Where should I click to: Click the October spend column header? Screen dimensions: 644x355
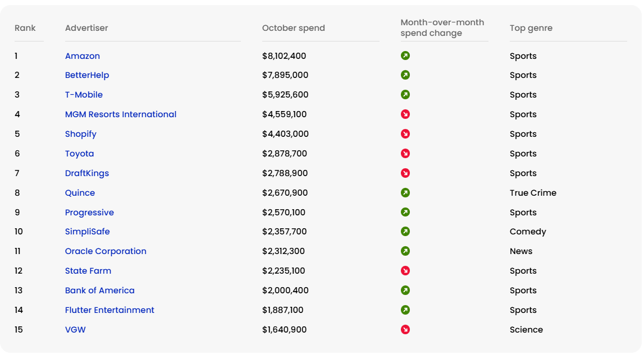(x=294, y=28)
